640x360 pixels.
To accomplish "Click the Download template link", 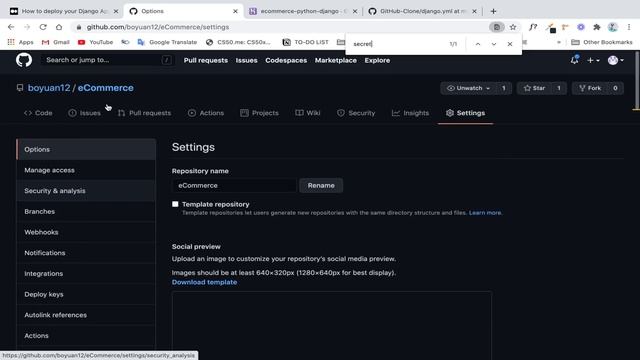I will click(x=204, y=282).
